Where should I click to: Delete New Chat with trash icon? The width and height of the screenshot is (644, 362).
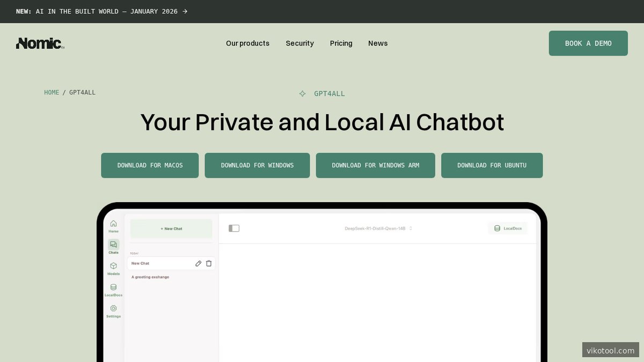click(x=209, y=263)
